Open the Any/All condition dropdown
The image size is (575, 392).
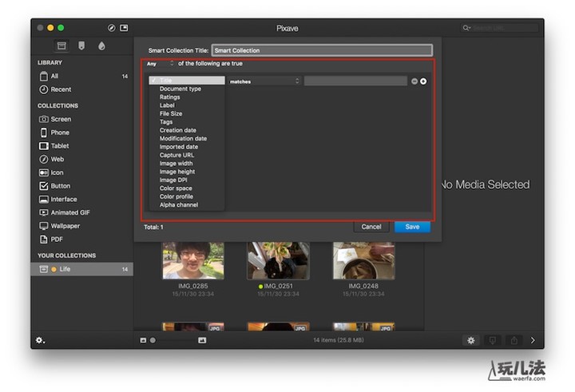click(160, 63)
